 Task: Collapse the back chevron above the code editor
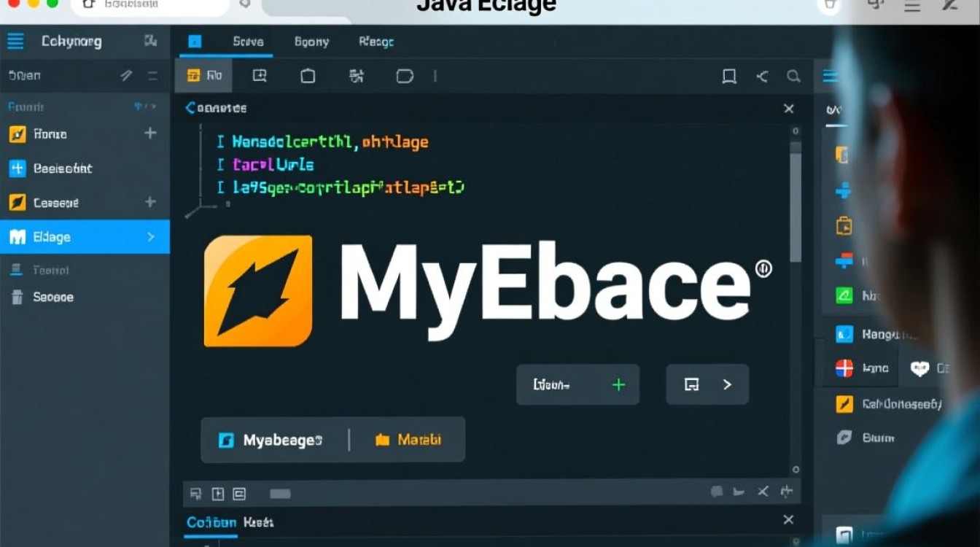coord(189,107)
